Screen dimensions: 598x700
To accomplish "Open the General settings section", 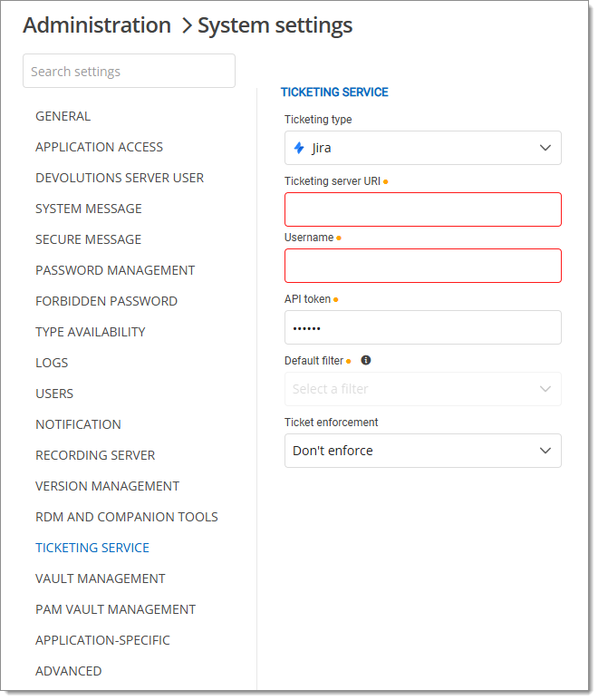I will [63, 116].
